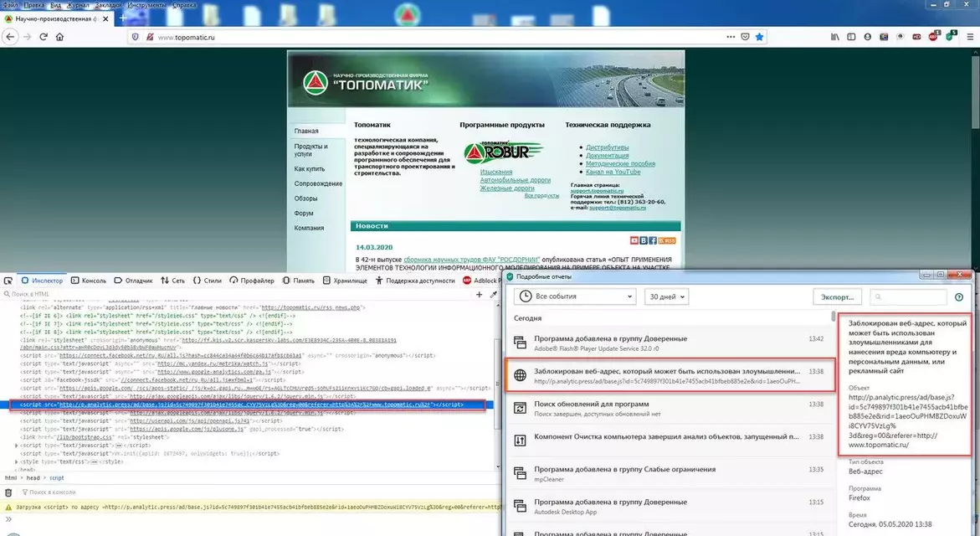
Task: Click the search field in reports window
Action: [907, 297]
